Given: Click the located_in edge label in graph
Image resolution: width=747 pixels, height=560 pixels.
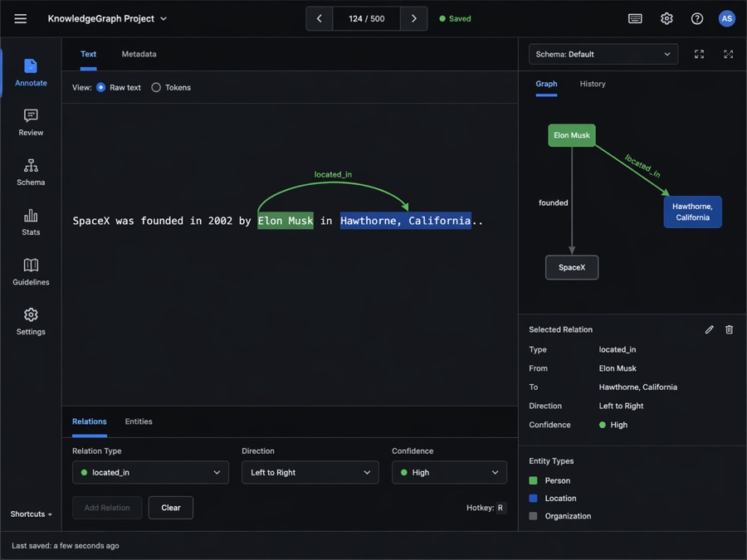Looking at the screenshot, I should coord(642,166).
